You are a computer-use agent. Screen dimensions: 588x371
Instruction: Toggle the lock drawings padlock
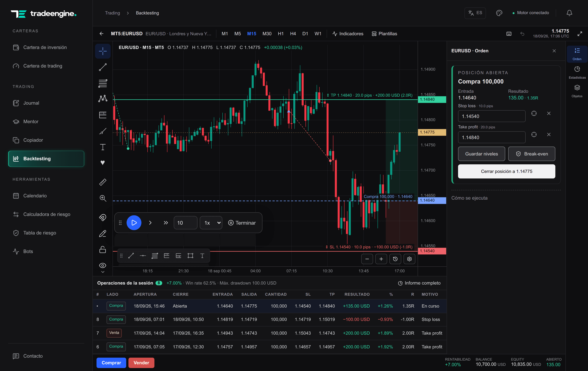[103, 249]
